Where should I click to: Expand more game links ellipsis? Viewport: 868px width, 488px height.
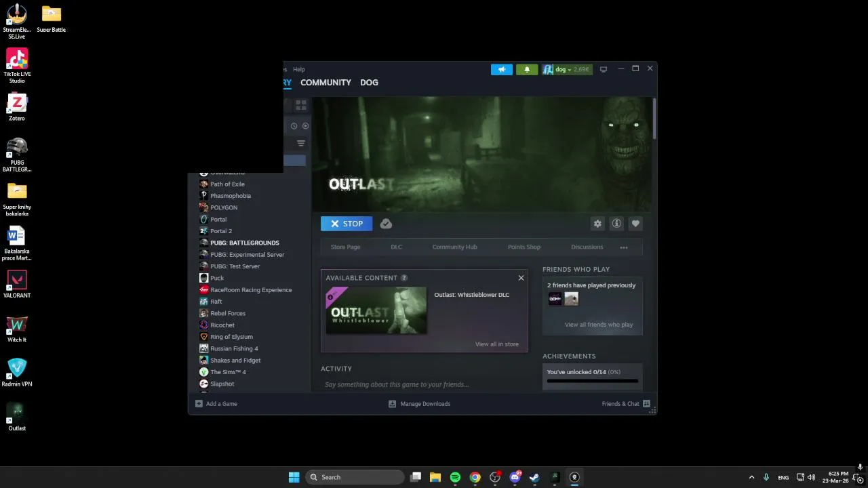tap(624, 247)
